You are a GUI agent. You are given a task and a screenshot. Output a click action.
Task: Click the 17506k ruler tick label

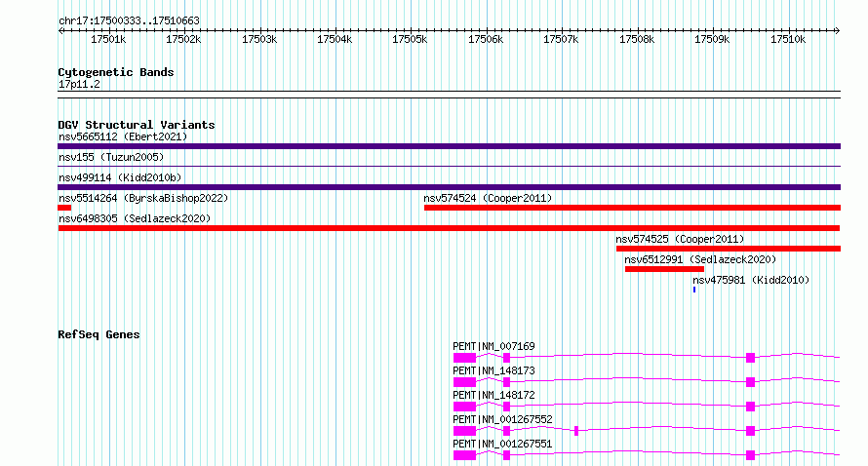pyautogui.click(x=486, y=40)
